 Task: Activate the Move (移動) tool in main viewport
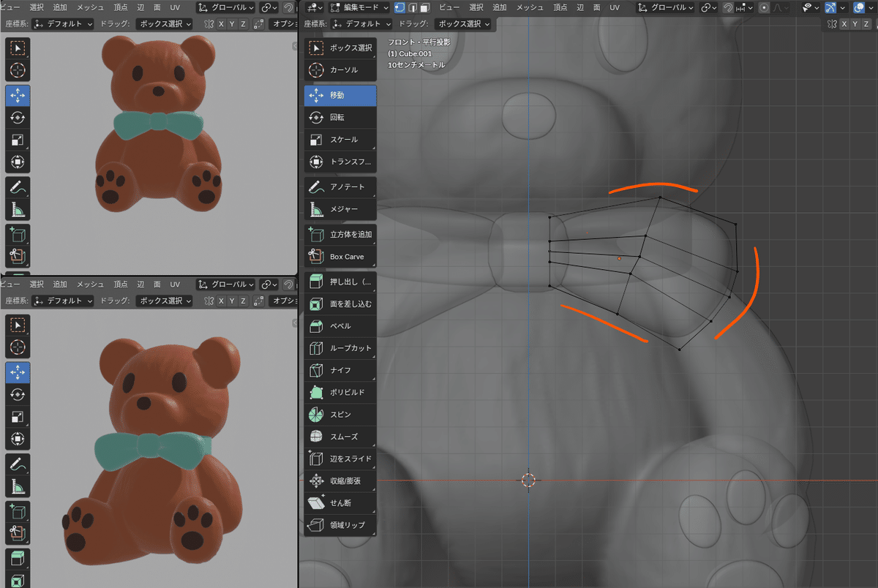(x=340, y=95)
